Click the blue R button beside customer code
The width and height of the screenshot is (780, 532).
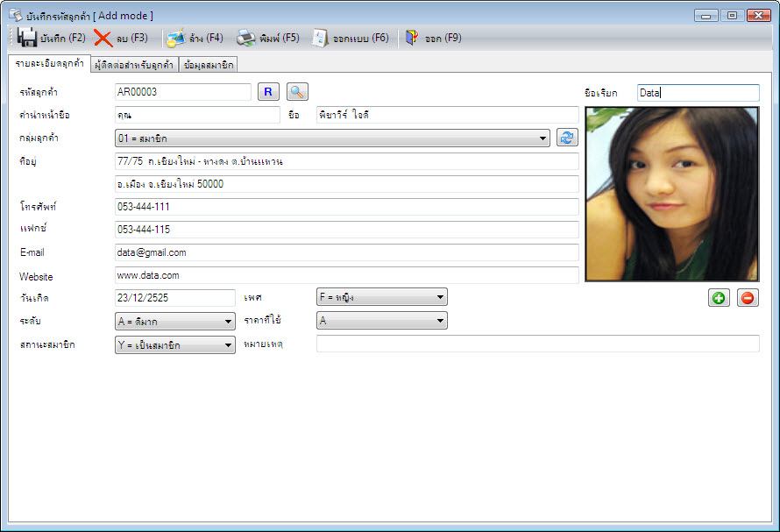[x=268, y=92]
